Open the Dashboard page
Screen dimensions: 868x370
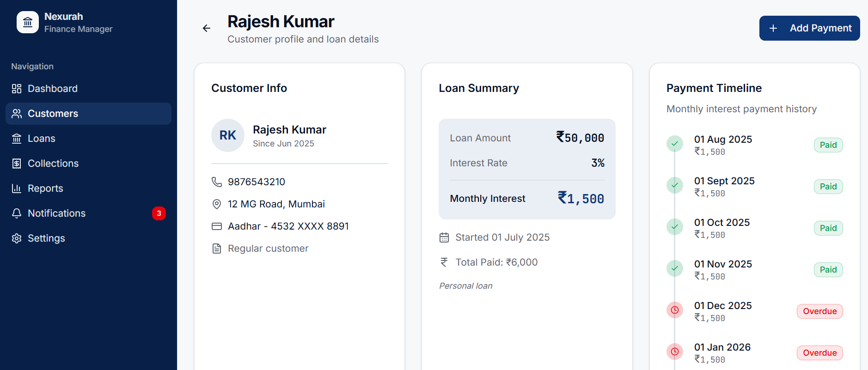[x=52, y=89]
